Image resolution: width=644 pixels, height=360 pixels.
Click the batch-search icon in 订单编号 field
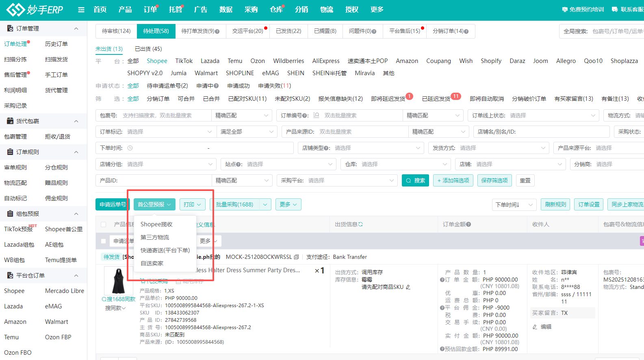(316, 115)
